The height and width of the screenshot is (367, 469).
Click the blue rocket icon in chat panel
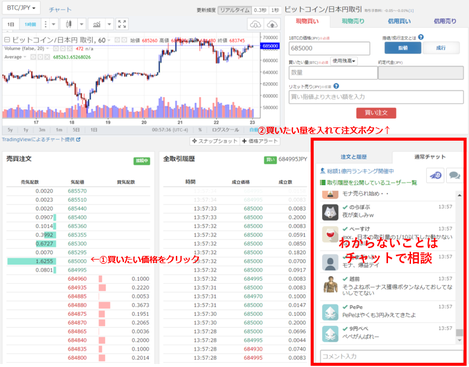coord(435,175)
